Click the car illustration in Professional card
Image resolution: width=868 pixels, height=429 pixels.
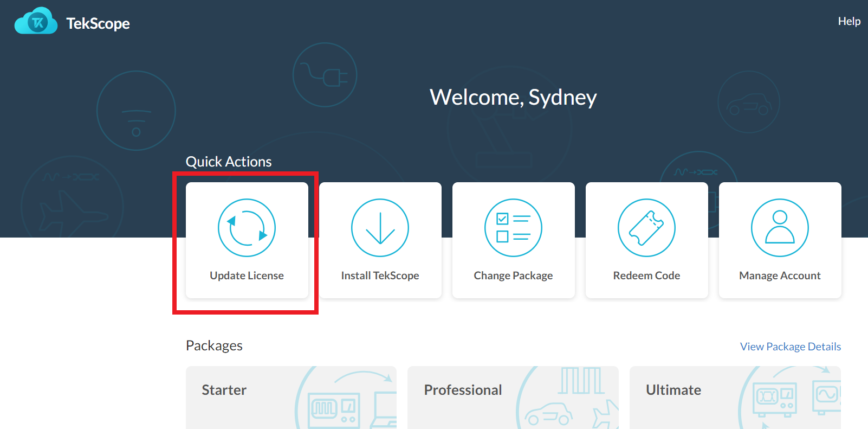549,415
